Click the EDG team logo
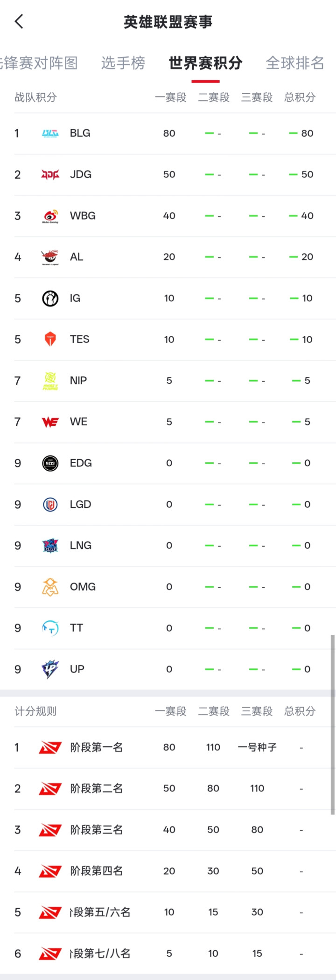The width and height of the screenshot is (336, 980). [50, 463]
